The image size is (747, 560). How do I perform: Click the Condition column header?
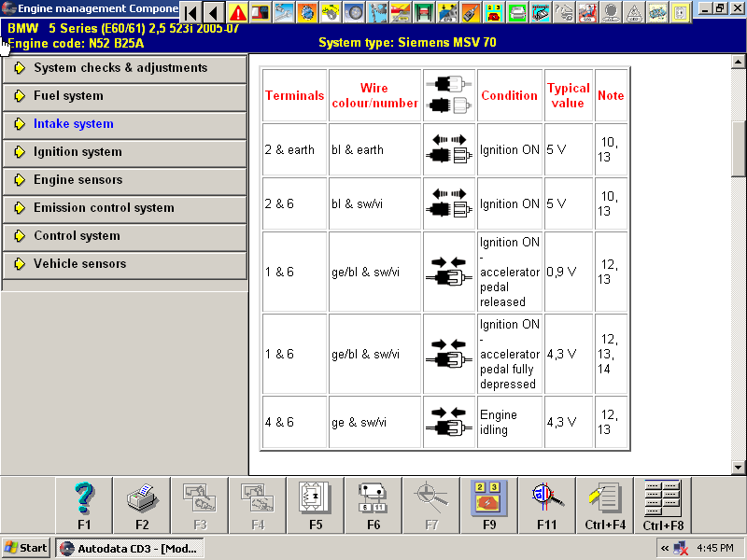tap(510, 96)
